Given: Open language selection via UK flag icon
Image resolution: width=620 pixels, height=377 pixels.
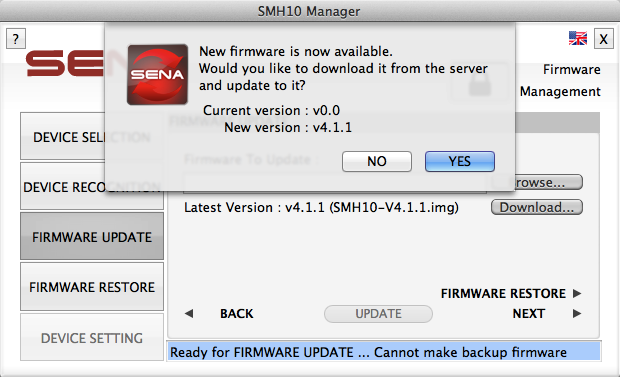Looking at the screenshot, I should click(x=578, y=38).
